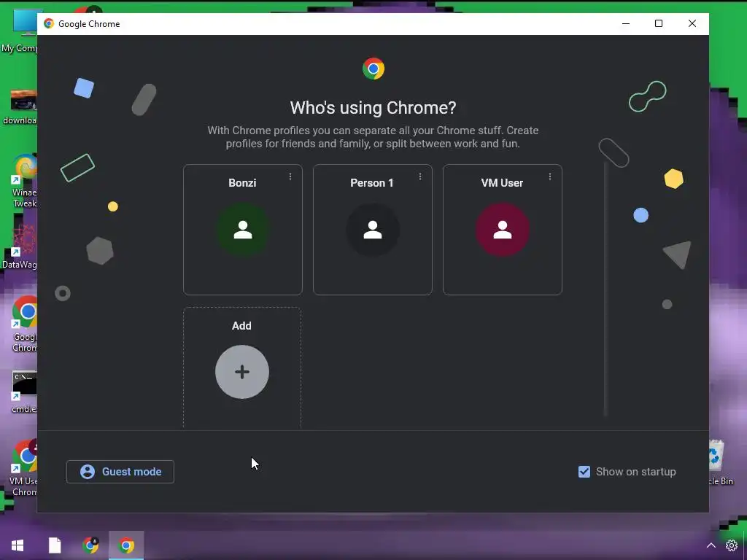Click the VM User profile name text
The width and height of the screenshot is (747, 560).
pos(502,183)
